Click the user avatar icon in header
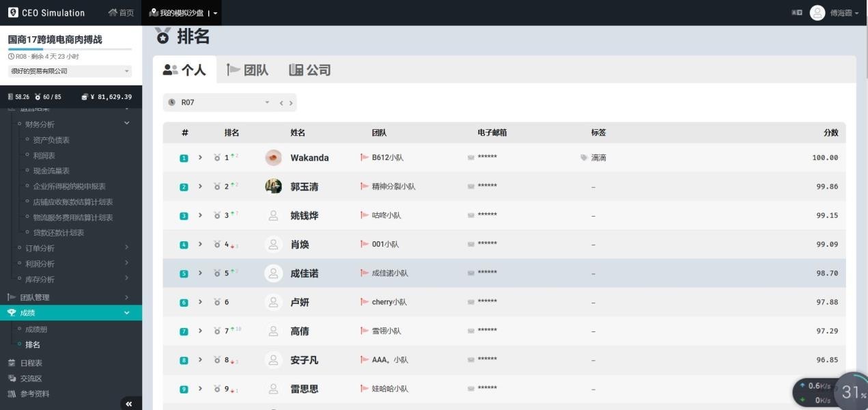The height and width of the screenshot is (410, 868). pyautogui.click(x=817, y=13)
